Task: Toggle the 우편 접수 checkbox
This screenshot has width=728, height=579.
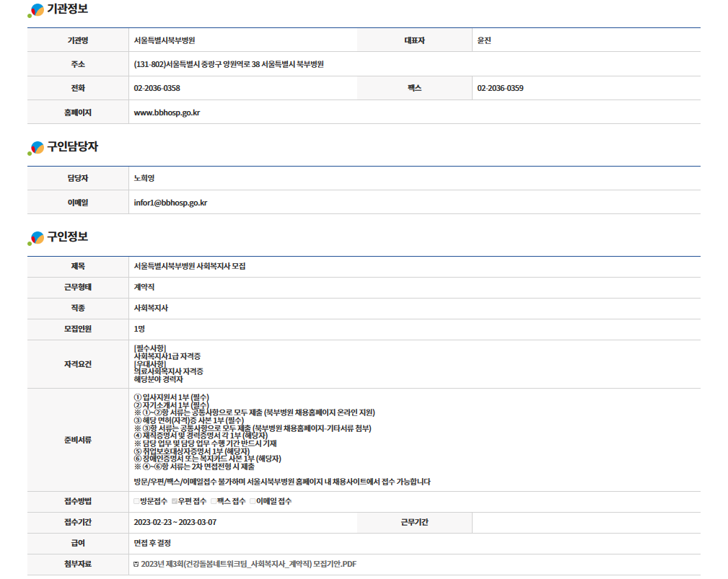Action: 175,501
